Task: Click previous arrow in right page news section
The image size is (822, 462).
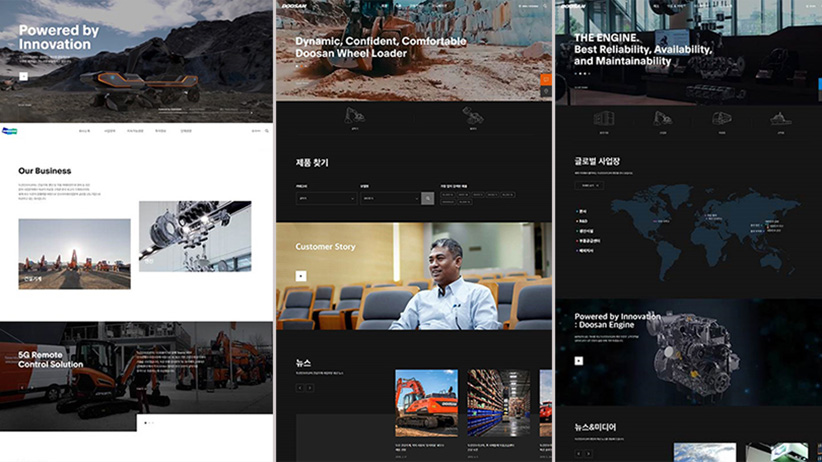Action: coord(579,454)
